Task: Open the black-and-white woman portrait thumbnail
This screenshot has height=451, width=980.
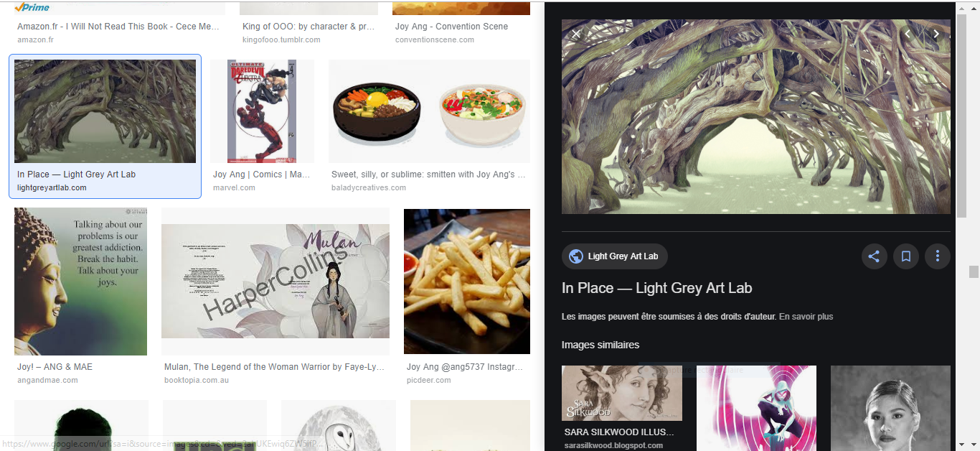Action: pyautogui.click(x=890, y=406)
